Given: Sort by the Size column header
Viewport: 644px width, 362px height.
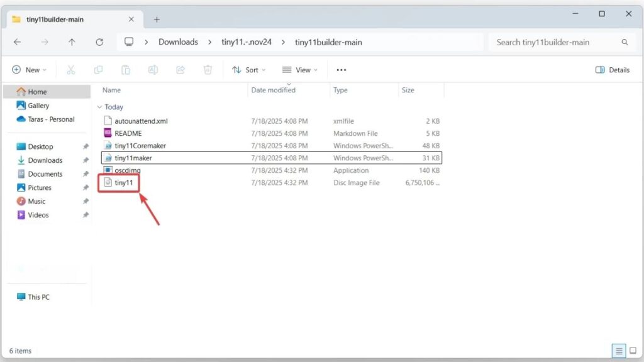Looking at the screenshot, I should [408, 90].
